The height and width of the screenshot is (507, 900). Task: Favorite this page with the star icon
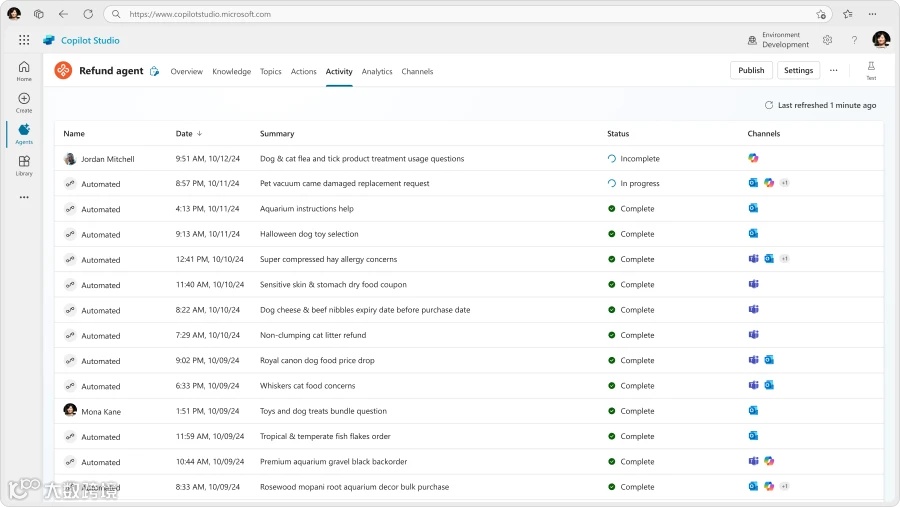[x=821, y=14]
